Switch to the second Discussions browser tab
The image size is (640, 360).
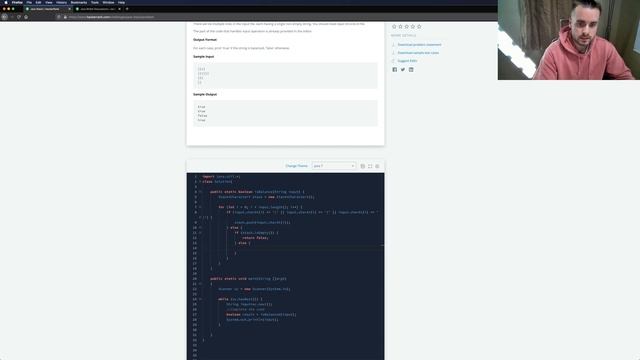(x=97, y=9)
